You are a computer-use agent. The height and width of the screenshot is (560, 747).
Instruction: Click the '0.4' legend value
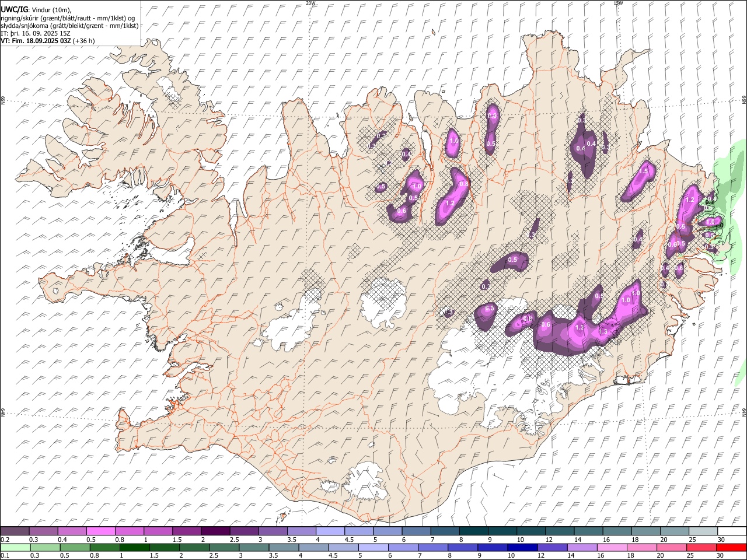coord(62,540)
